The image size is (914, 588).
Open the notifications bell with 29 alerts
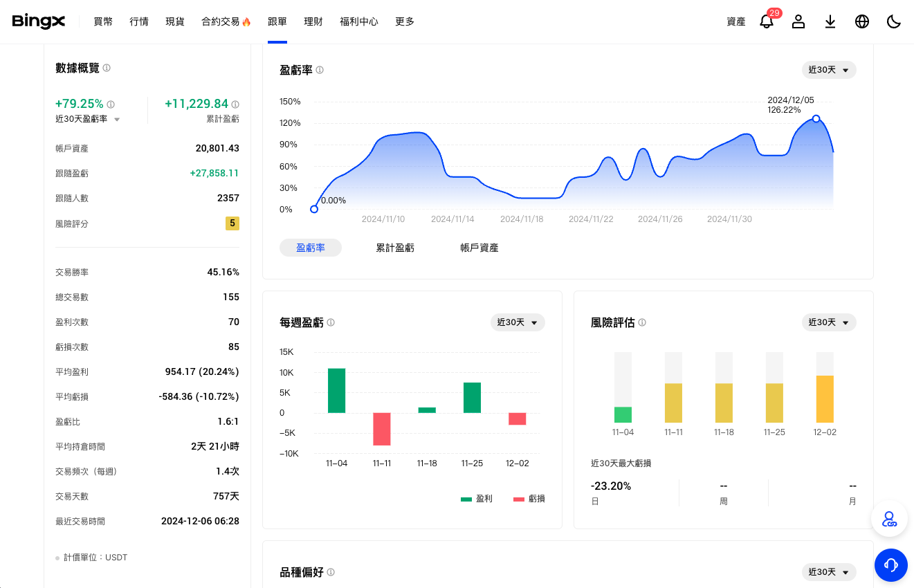point(767,21)
